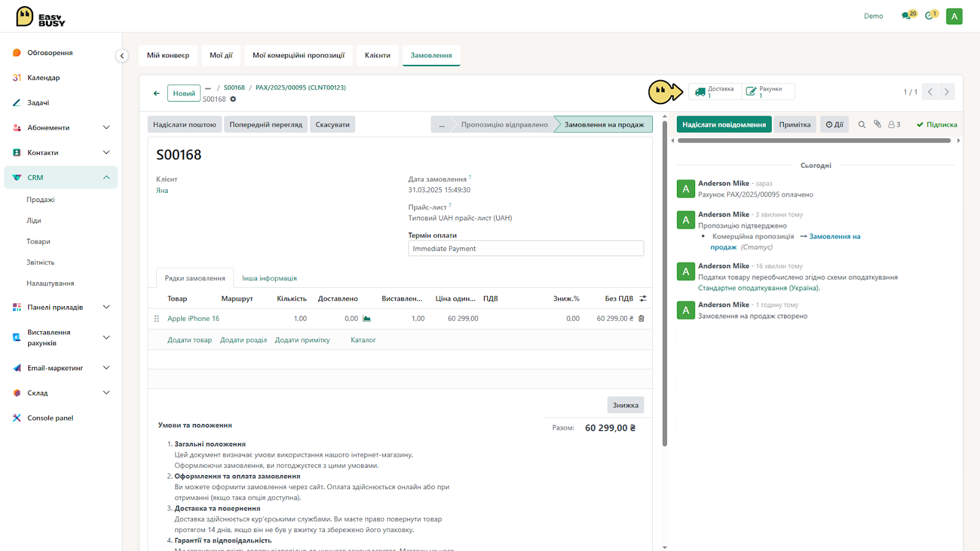Open conversations icon with 20 badge

(x=908, y=16)
